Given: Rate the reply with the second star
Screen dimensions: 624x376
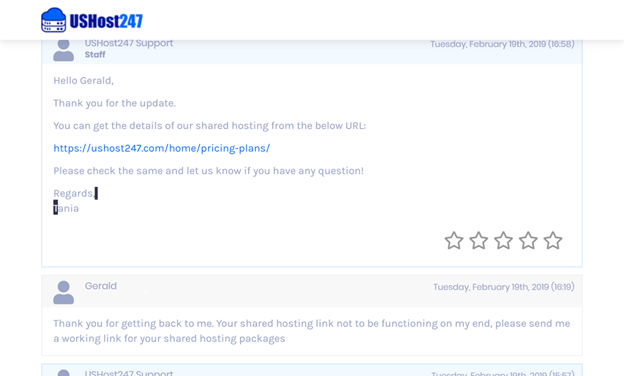Looking at the screenshot, I should (x=478, y=241).
